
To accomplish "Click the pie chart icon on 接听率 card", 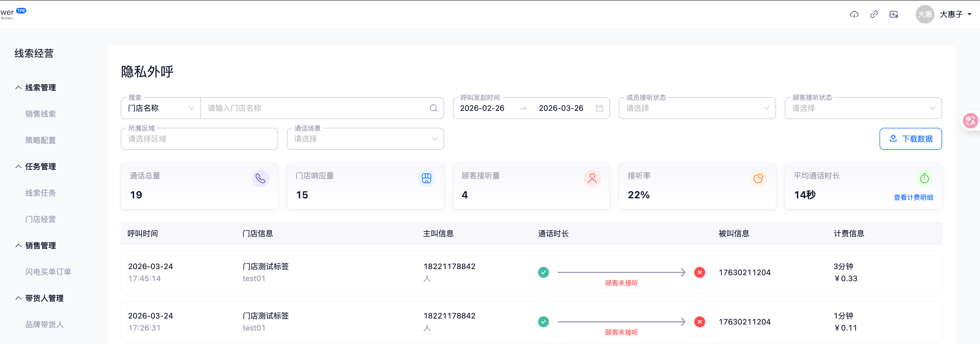I will (x=758, y=178).
